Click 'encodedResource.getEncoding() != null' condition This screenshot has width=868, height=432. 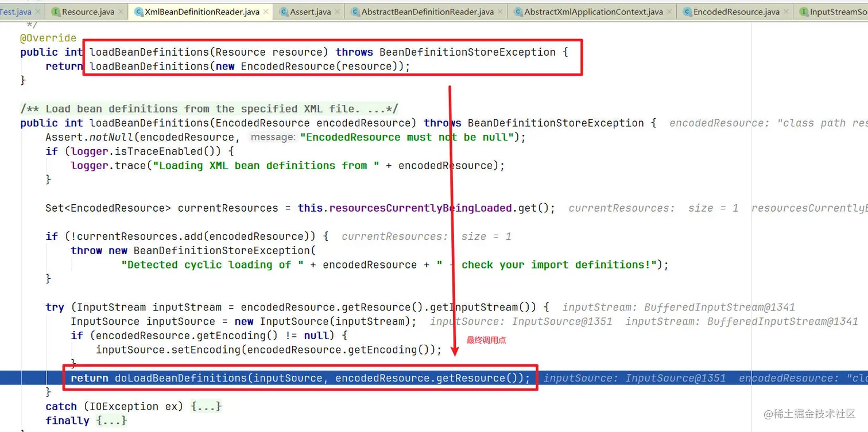click(x=210, y=336)
